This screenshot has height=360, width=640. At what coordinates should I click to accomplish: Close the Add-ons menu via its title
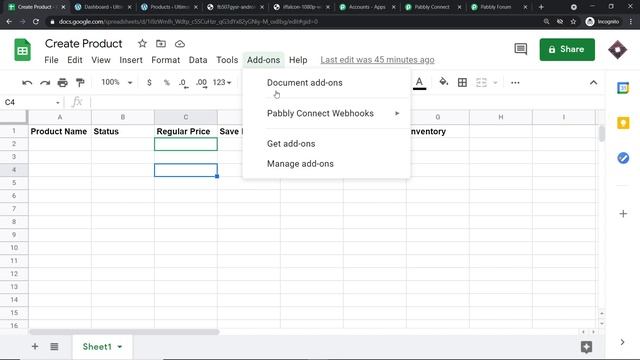263,60
